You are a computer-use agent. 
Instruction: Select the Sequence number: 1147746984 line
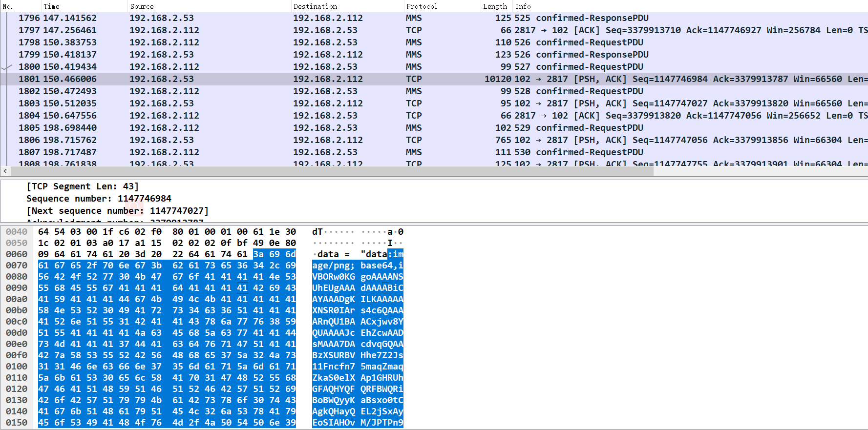[x=99, y=199]
